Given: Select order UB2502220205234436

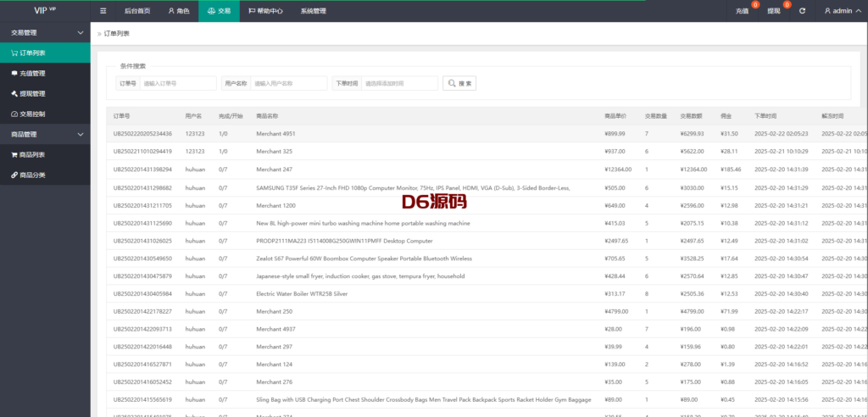Looking at the screenshot, I should [142, 133].
